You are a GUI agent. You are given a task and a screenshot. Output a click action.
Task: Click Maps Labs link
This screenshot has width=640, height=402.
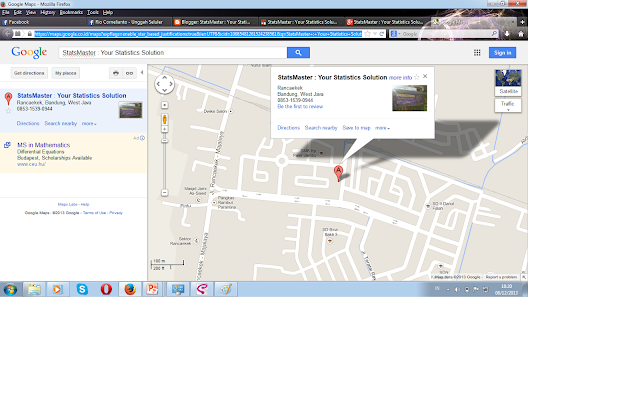(x=67, y=204)
